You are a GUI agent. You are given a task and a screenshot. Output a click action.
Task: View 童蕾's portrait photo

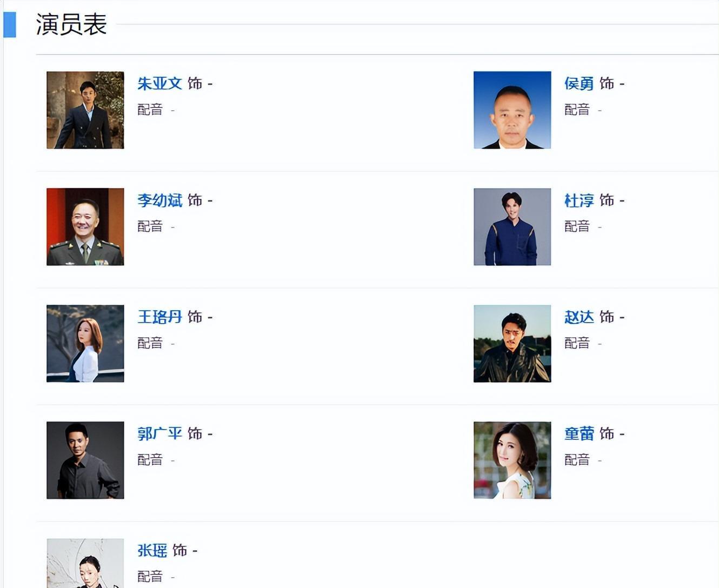coord(512,460)
